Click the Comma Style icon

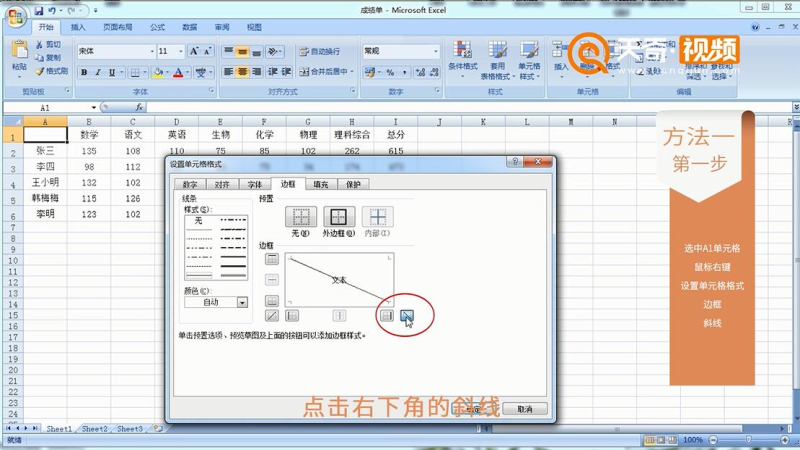coord(404,72)
